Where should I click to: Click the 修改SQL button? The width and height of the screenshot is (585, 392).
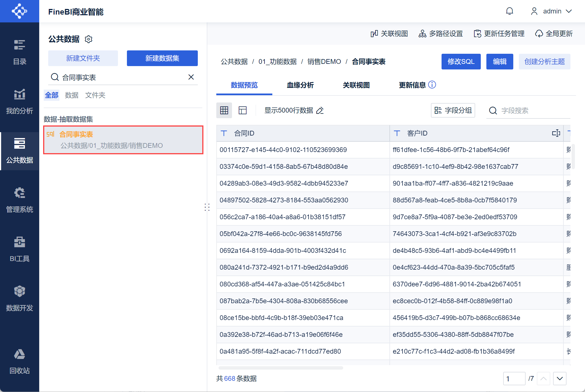click(x=461, y=62)
